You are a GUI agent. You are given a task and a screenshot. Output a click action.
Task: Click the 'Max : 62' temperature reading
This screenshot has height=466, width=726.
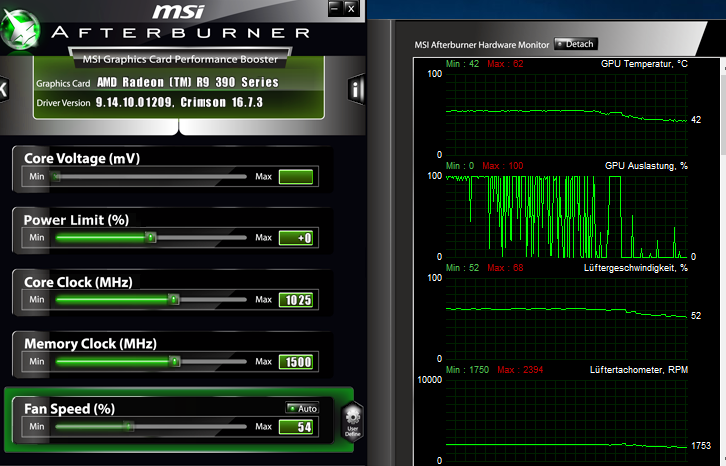(505, 64)
